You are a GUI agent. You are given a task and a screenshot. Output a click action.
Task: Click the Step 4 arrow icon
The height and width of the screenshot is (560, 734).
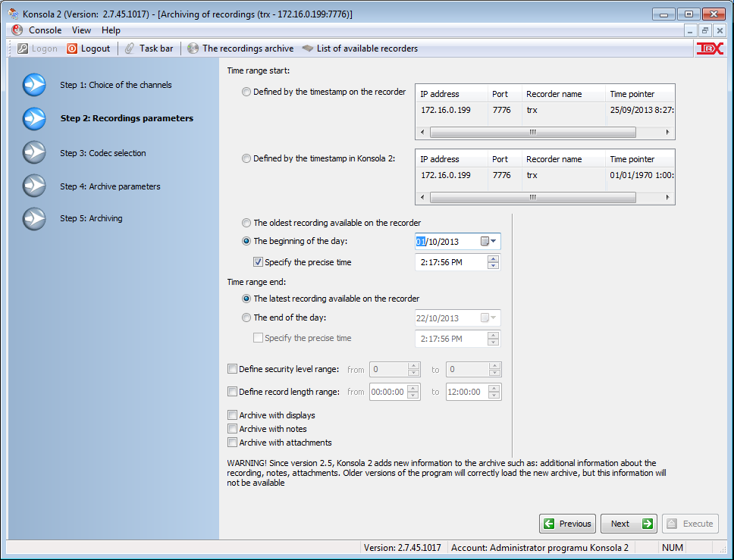[x=34, y=186]
